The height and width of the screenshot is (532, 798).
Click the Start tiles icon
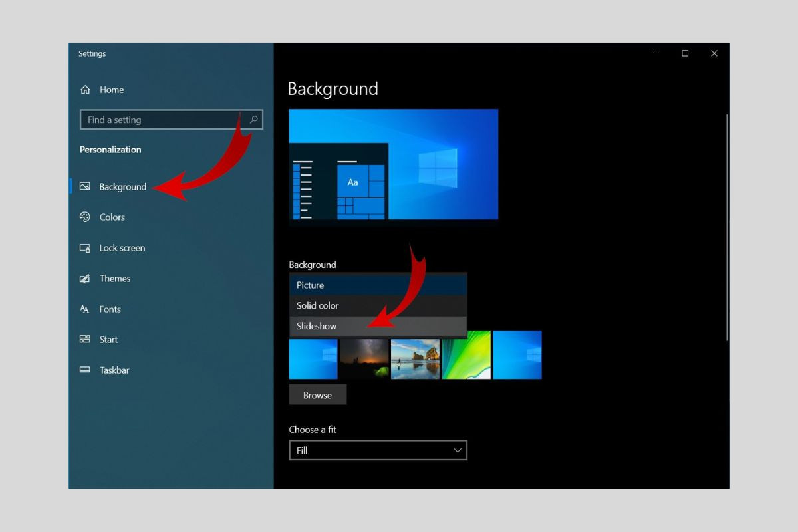click(85, 340)
